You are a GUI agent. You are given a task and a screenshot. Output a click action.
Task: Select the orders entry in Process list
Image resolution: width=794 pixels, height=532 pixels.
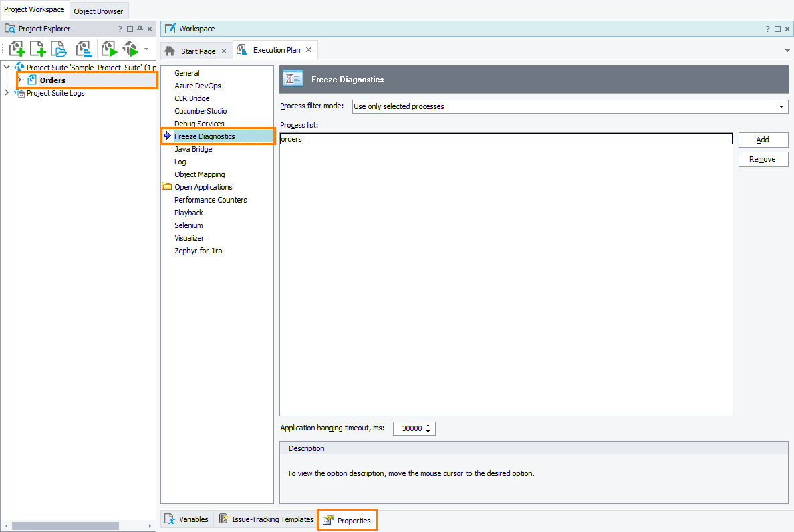(x=505, y=139)
